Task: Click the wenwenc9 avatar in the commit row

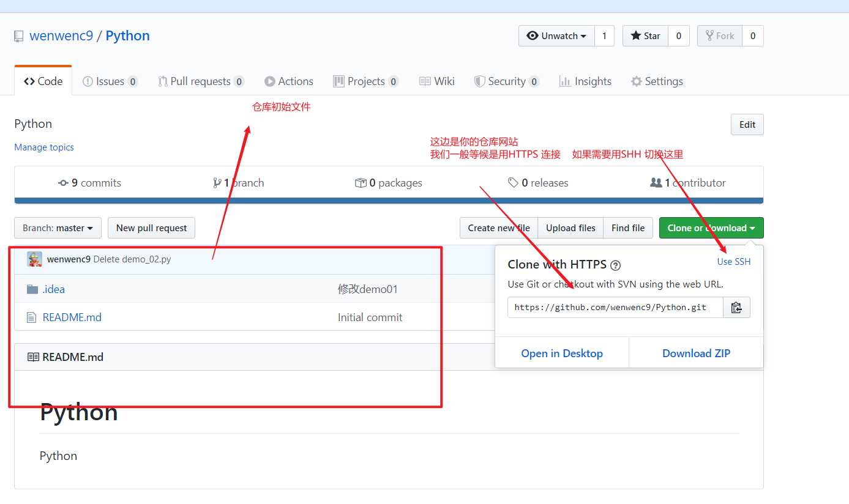Action: tap(34, 259)
